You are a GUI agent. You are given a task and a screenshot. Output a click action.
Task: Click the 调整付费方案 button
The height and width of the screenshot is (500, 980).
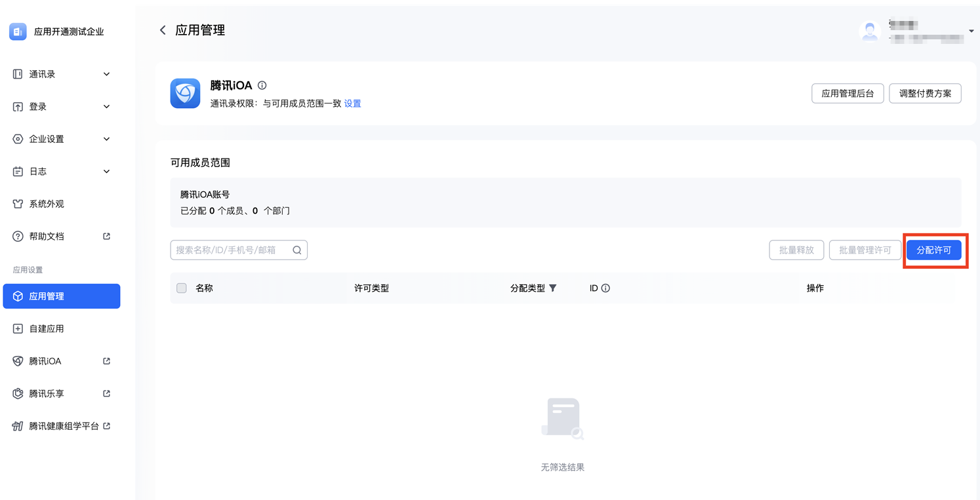[x=925, y=94]
